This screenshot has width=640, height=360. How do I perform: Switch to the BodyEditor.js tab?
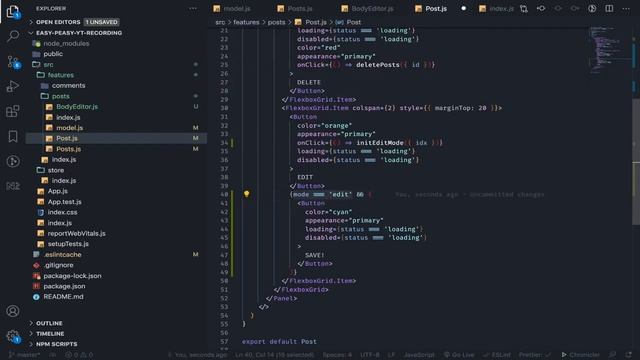372,9
